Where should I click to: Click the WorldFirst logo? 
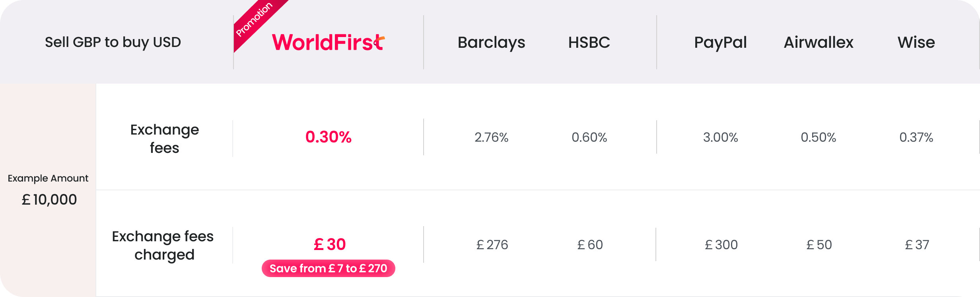point(328,43)
